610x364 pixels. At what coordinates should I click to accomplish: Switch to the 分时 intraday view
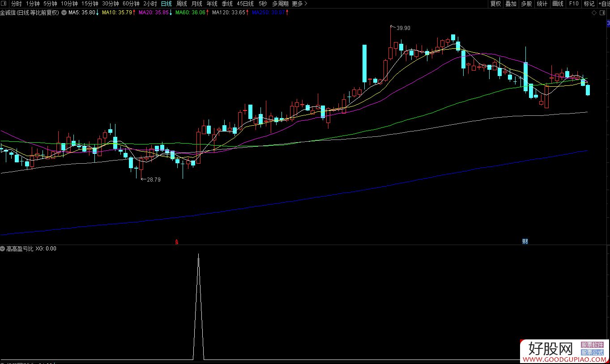coord(17,4)
